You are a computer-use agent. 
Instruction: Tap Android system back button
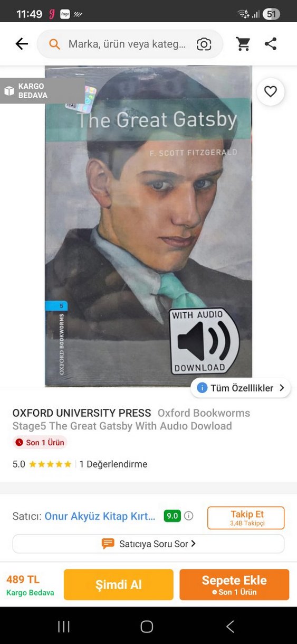[x=230, y=627]
